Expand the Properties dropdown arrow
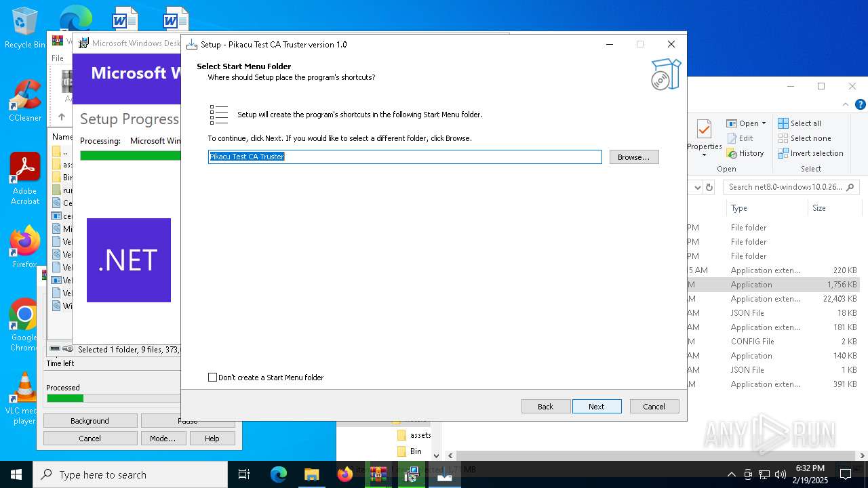 pos(704,155)
